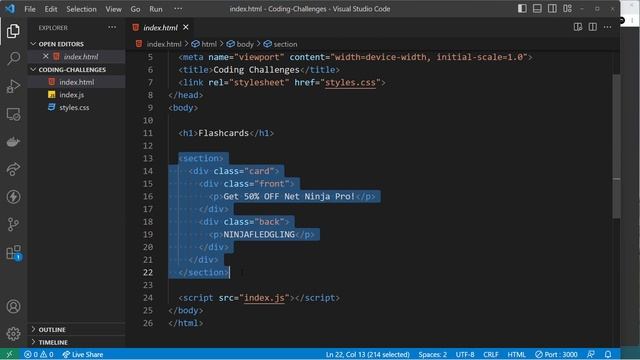Toggle the primary side bar layout button
This screenshot has height=360, width=640.
point(522,9)
